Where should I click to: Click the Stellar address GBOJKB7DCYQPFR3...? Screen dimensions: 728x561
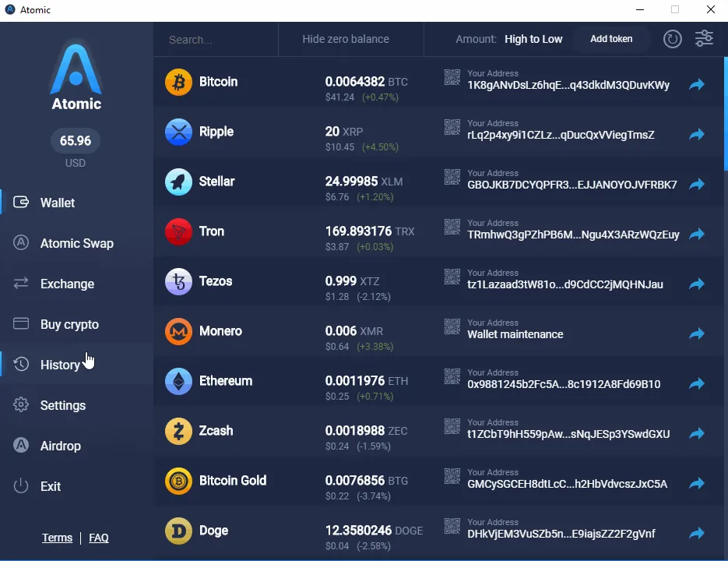tap(572, 185)
